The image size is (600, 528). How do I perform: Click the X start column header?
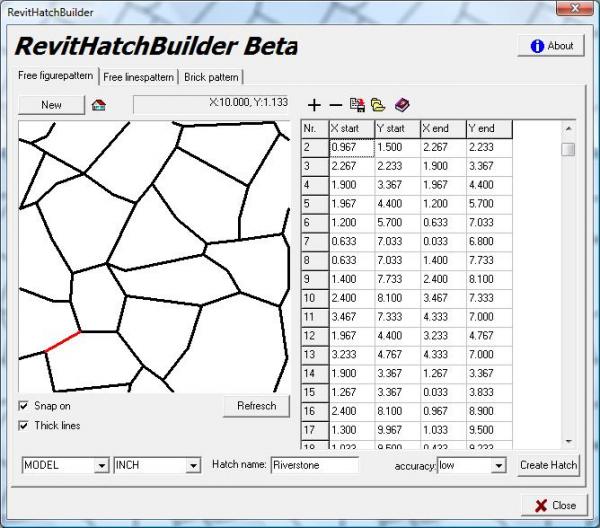point(352,129)
